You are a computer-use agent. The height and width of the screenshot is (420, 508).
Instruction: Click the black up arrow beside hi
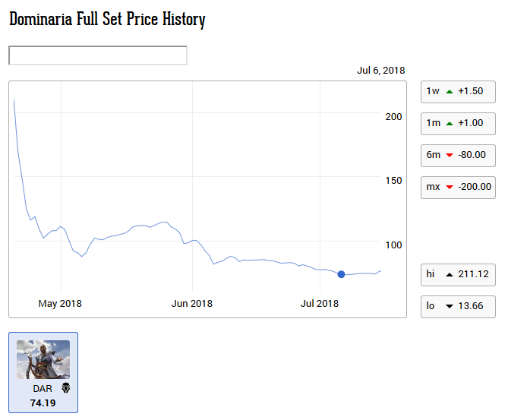click(x=450, y=274)
